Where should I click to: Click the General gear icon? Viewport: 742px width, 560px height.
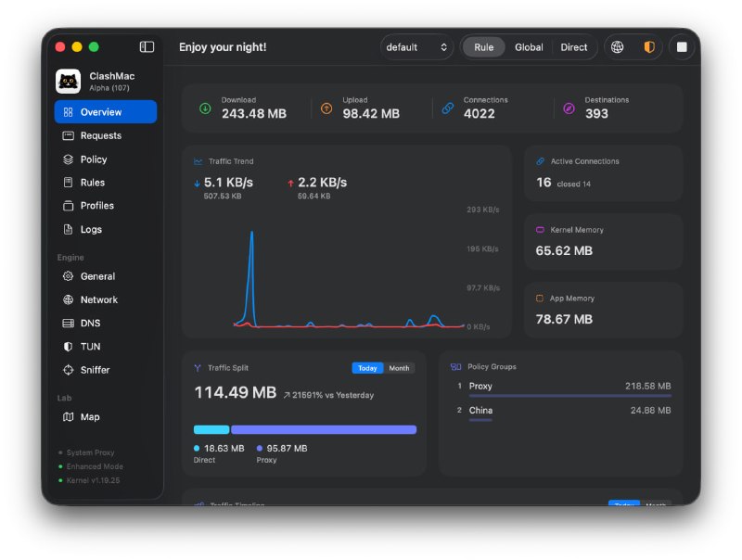coord(68,276)
